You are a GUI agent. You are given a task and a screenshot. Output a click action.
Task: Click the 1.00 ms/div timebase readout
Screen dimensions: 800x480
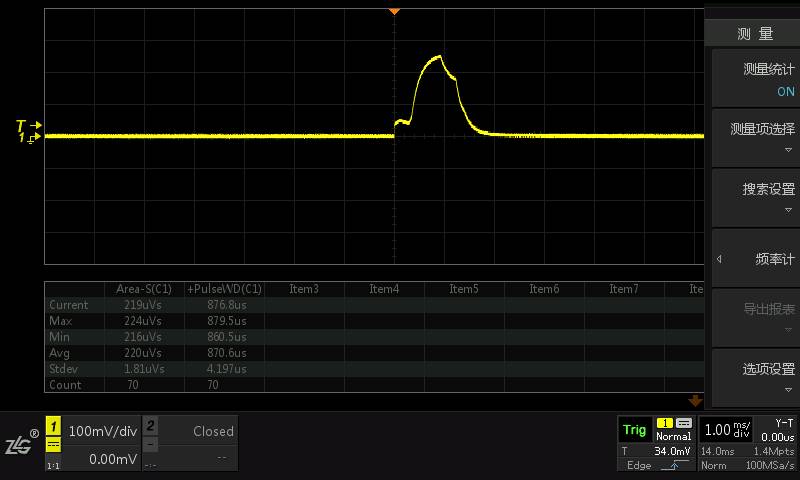click(x=727, y=430)
